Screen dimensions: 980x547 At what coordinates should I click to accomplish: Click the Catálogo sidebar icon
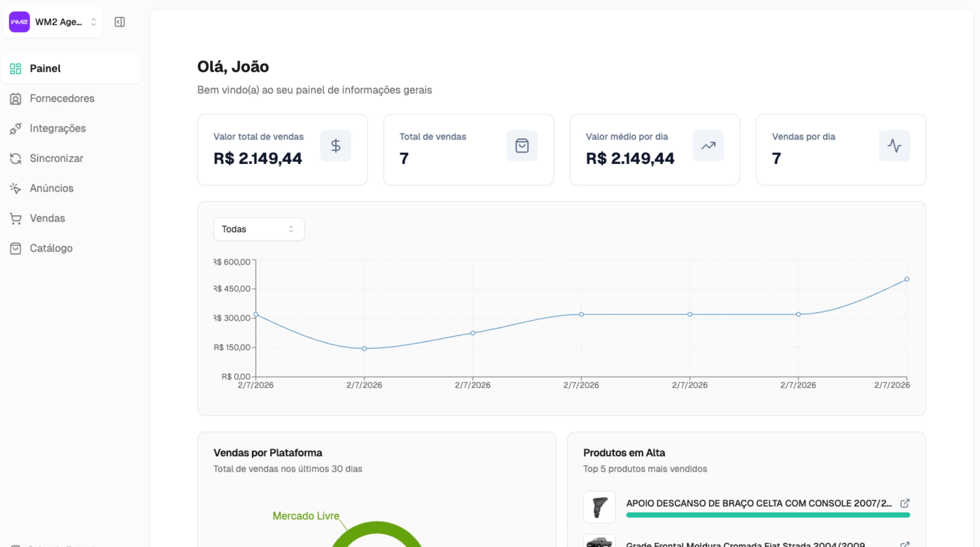15,248
